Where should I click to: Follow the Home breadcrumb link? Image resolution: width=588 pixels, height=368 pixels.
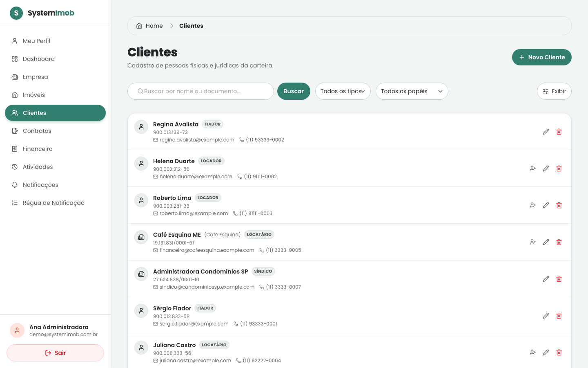(149, 26)
